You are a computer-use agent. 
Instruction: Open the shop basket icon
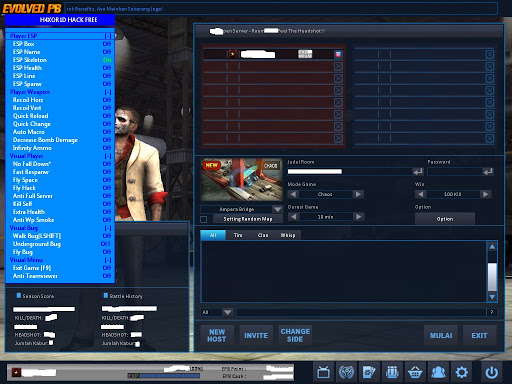pos(415,372)
